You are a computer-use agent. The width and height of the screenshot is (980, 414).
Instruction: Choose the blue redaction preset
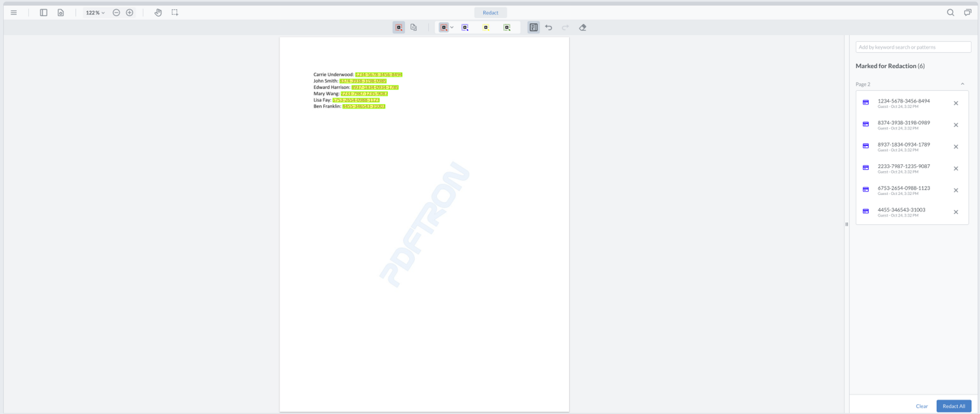(x=465, y=27)
